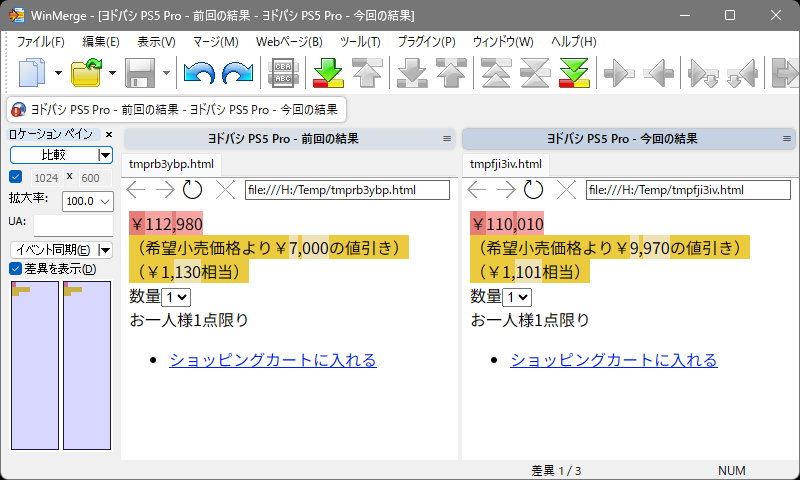The image size is (800, 480).
Task: Click the height field showing 600
Action: coord(94,178)
